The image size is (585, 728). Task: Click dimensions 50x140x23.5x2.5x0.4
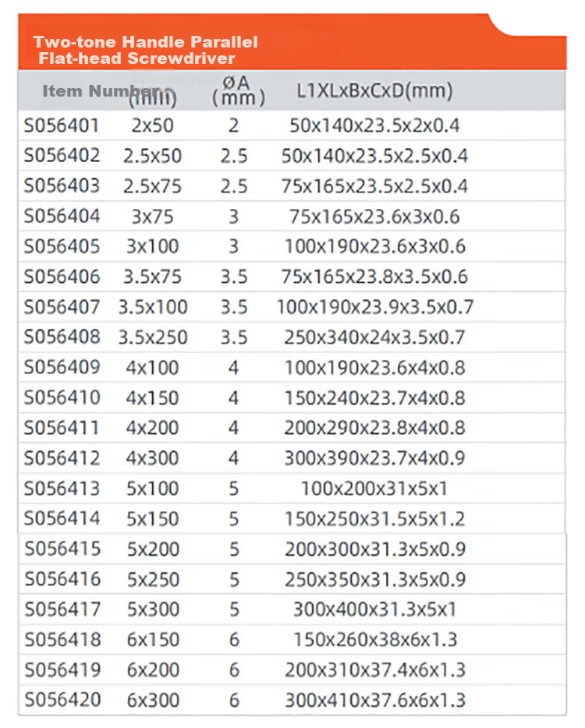pyautogui.click(x=374, y=156)
